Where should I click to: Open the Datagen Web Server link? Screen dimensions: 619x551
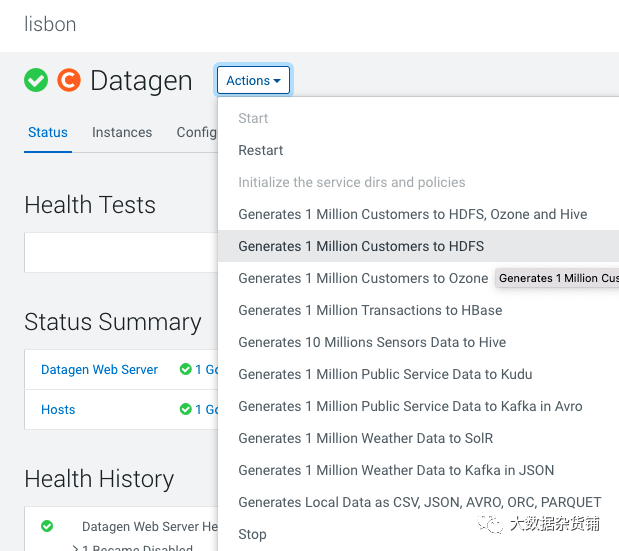click(99, 369)
